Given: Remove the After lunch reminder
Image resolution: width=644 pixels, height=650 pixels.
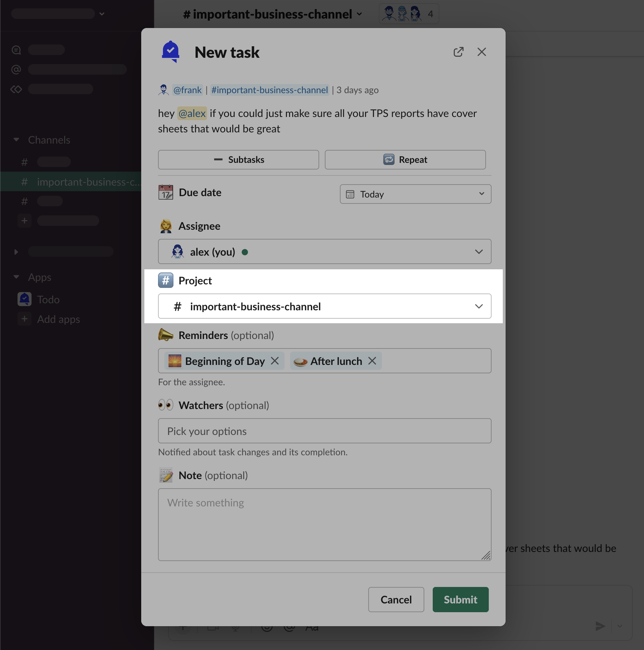Looking at the screenshot, I should click(372, 361).
